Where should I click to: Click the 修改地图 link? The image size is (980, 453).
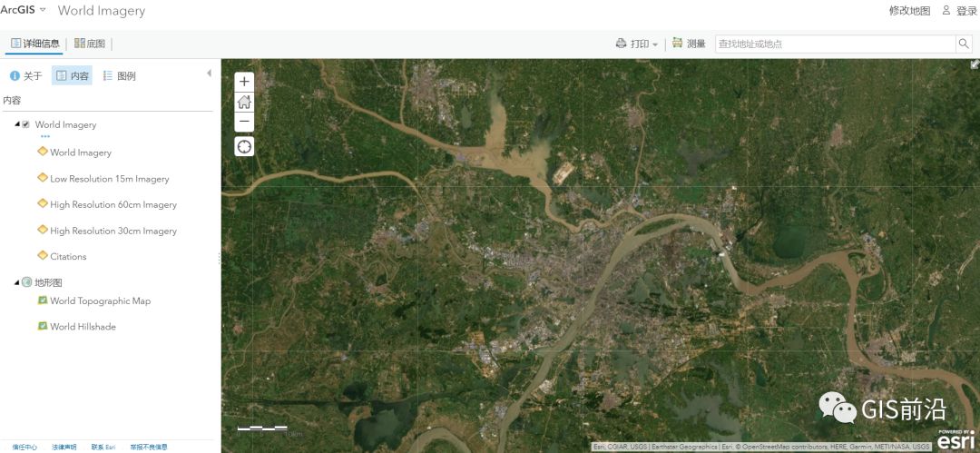909,11
